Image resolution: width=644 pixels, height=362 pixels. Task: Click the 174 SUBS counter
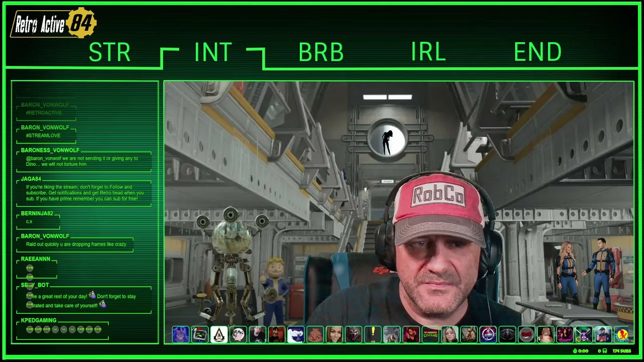click(x=621, y=351)
